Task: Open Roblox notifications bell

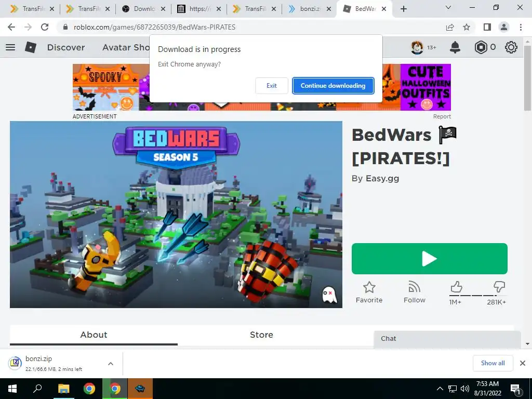Action: click(455, 47)
